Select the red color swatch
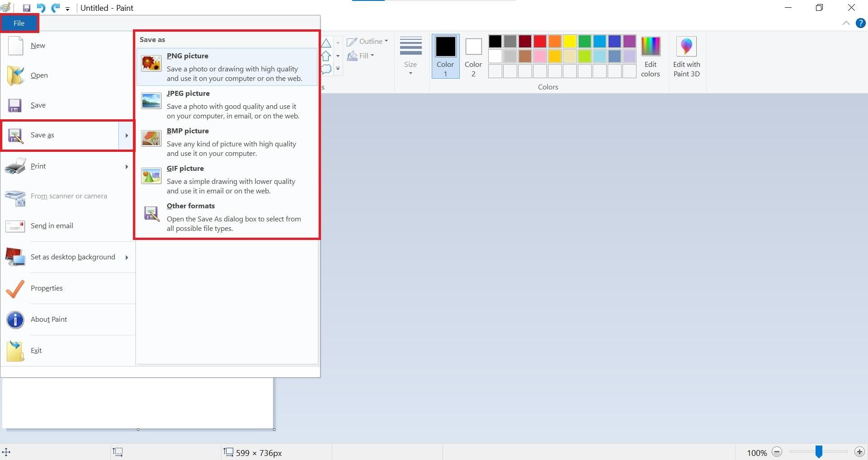Viewport: 868px width, 460px height. point(540,41)
